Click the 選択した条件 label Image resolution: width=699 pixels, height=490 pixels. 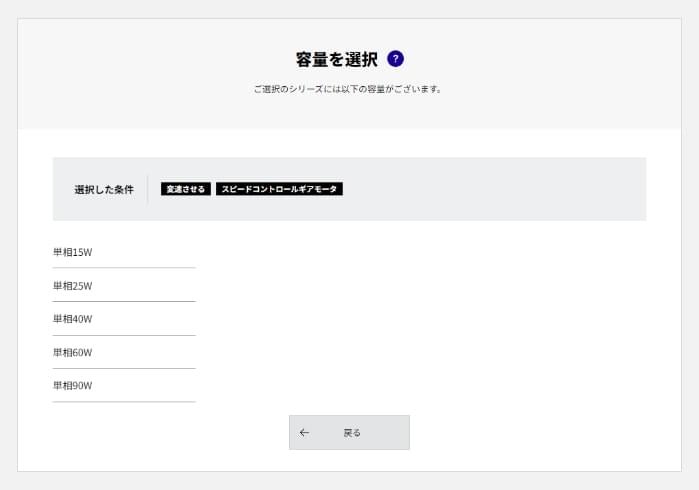click(104, 189)
